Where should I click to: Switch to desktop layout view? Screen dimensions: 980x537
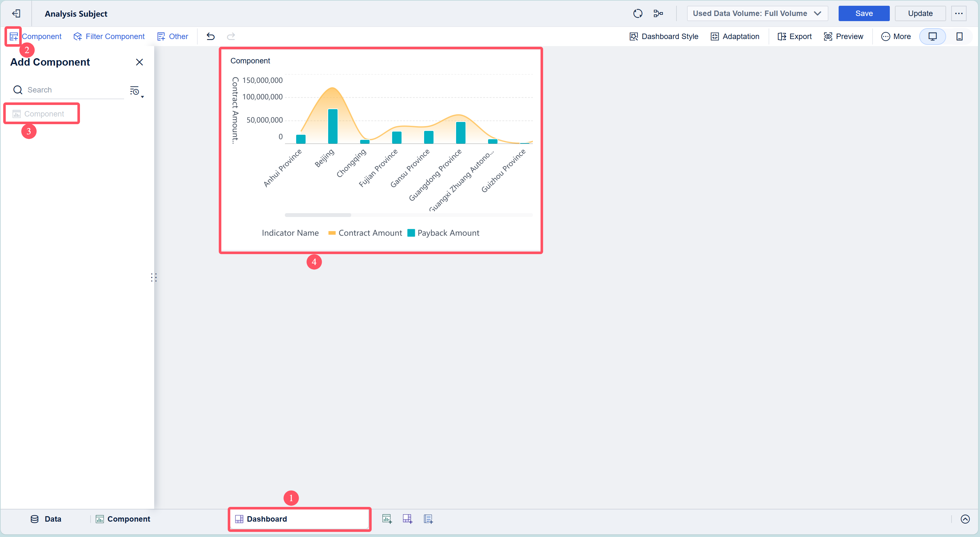click(x=932, y=36)
